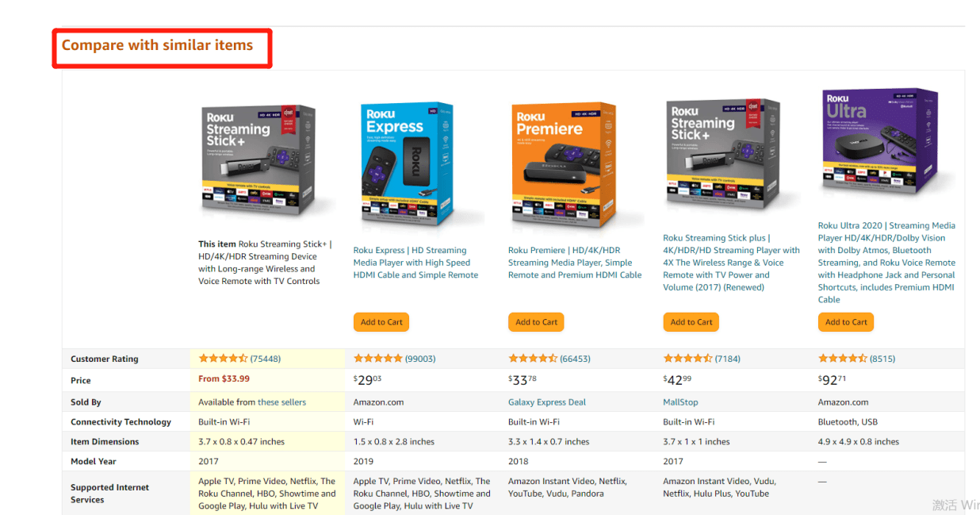Click the renewed Roku Streaming Stick+ image
980x515 pixels.
click(722, 156)
